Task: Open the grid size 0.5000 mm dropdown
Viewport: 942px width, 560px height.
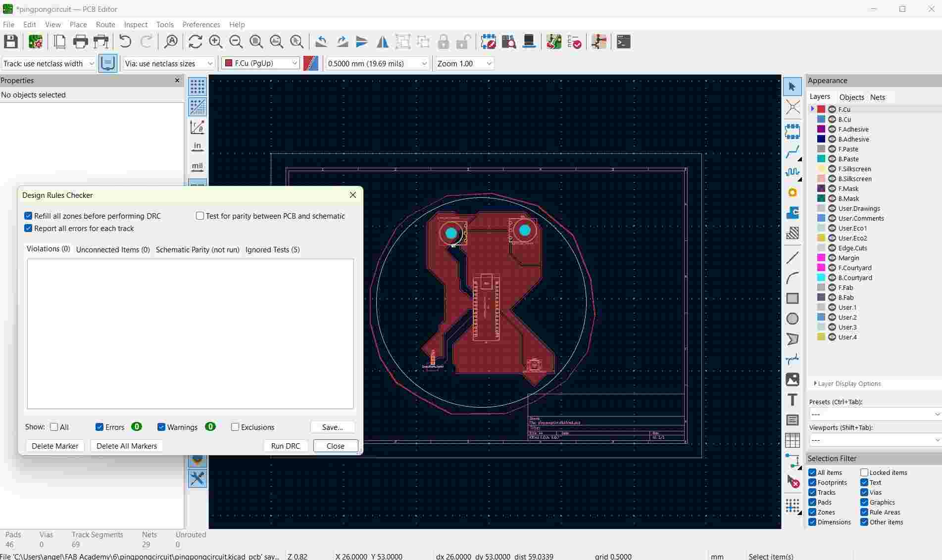Action: tap(377, 63)
